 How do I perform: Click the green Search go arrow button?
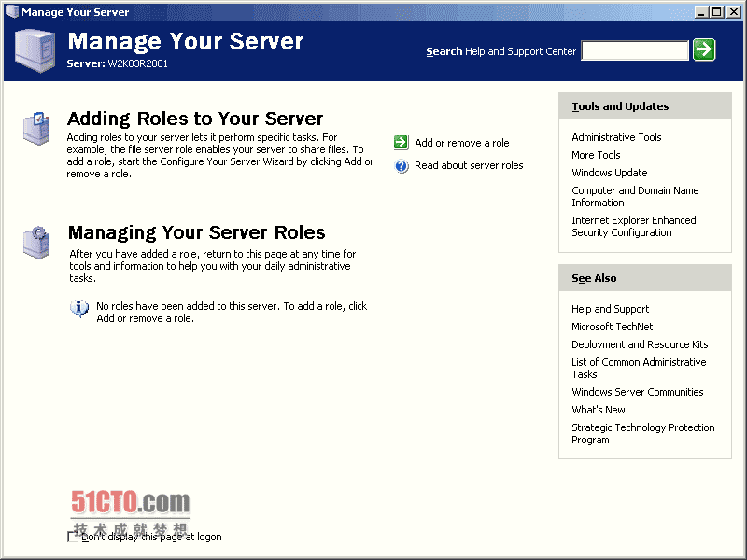click(x=705, y=50)
